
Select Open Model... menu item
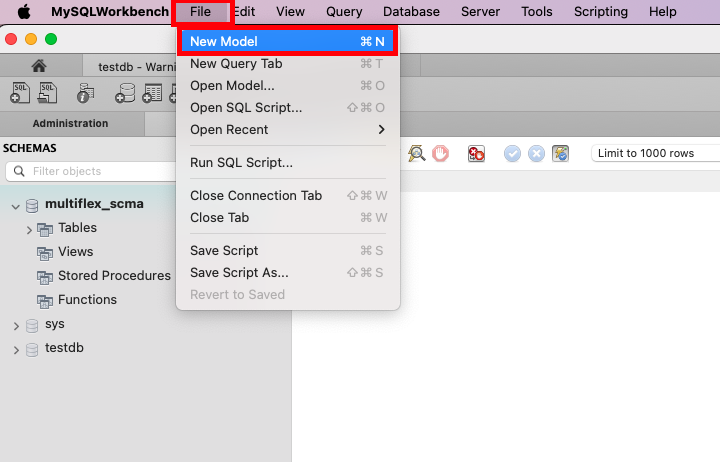287,85
